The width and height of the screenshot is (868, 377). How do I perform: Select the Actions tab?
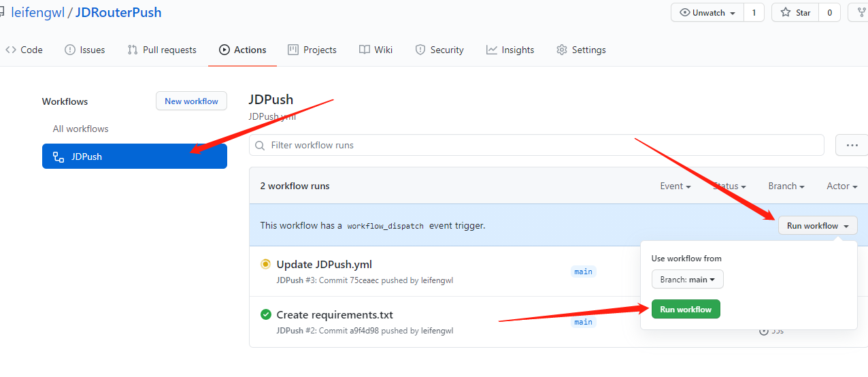pyautogui.click(x=242, y=50)
